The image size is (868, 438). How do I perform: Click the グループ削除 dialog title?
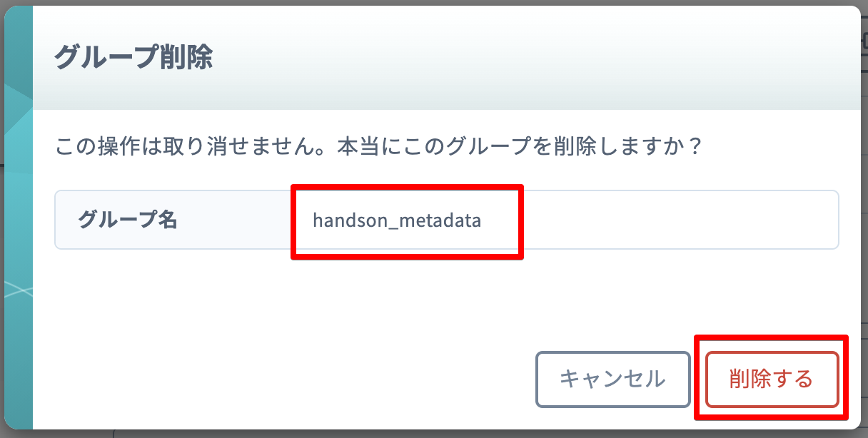coord(133,57)
